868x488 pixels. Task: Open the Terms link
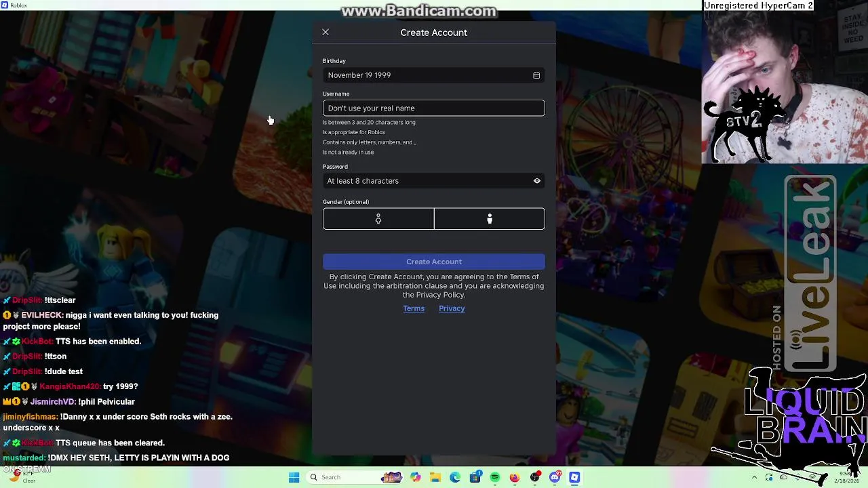point(414,308)
